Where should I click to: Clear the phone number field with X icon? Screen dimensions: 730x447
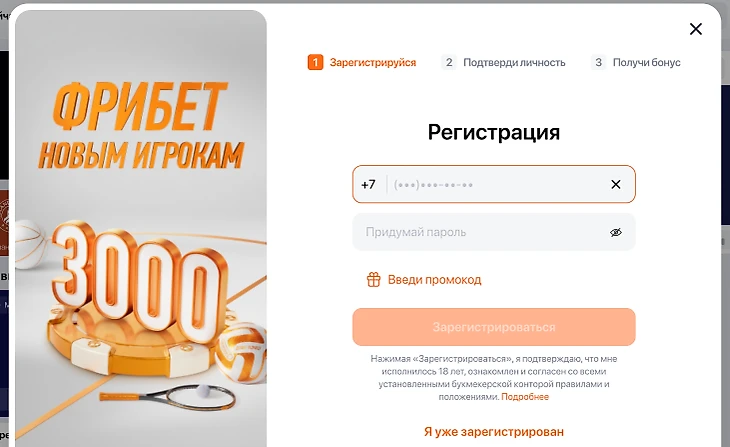[615, 184]
